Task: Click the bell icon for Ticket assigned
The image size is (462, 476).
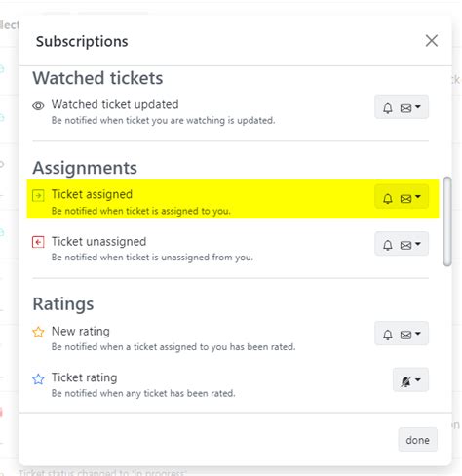Action: coord(388,198)
